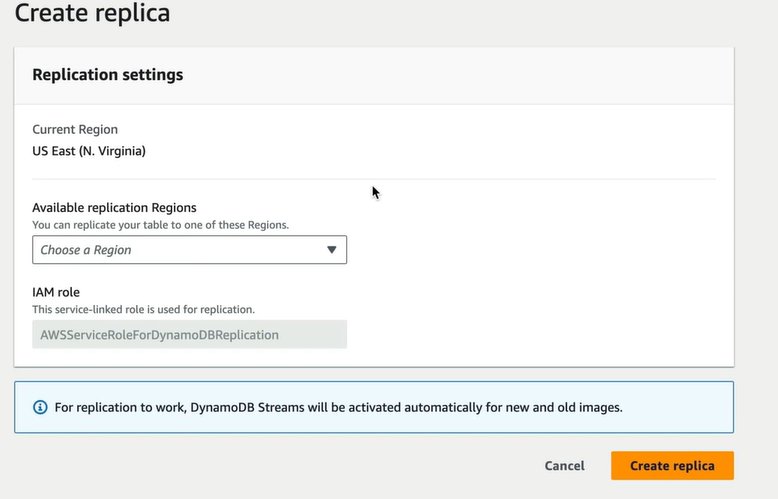Click the "Choose a Region" placeholder text
This screenshot has width=778, height=499.
coord(86,250)
